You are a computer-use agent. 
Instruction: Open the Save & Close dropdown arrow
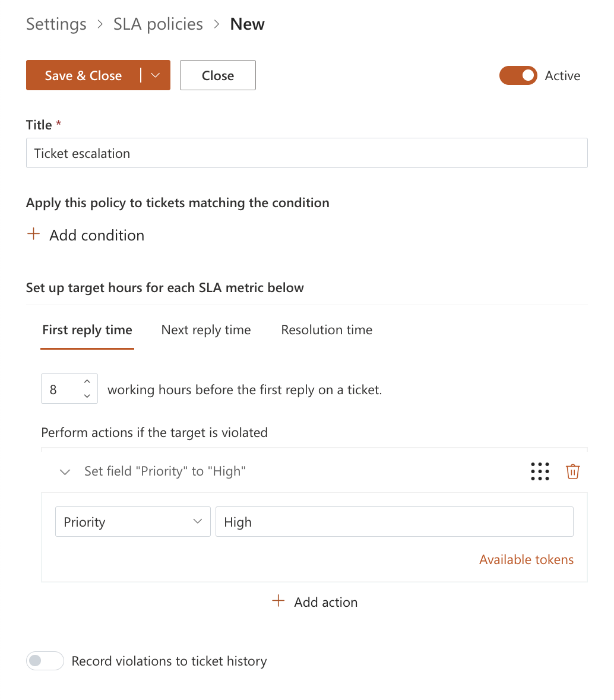click(x=156, y=75)
